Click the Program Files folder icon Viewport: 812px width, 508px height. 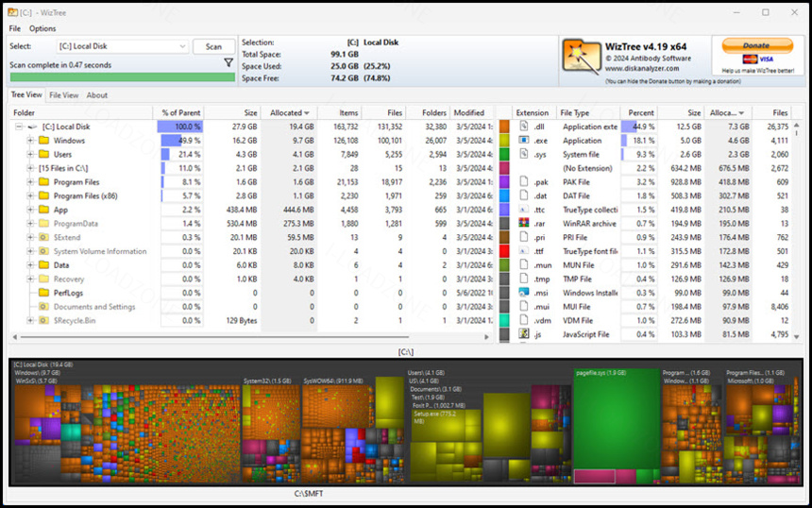click(x=44, y=181)
